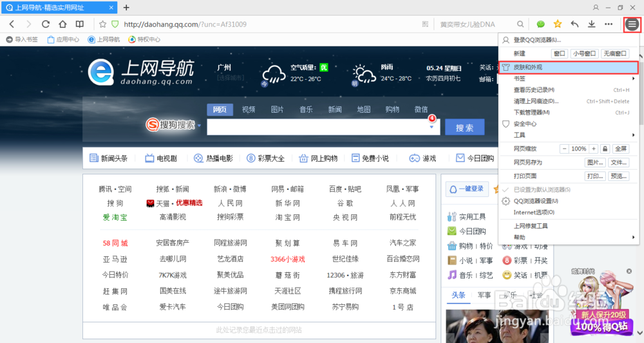Open downloads with the download arrow icon
This screenshot has height=343, width=644.
tap(591, 24)
